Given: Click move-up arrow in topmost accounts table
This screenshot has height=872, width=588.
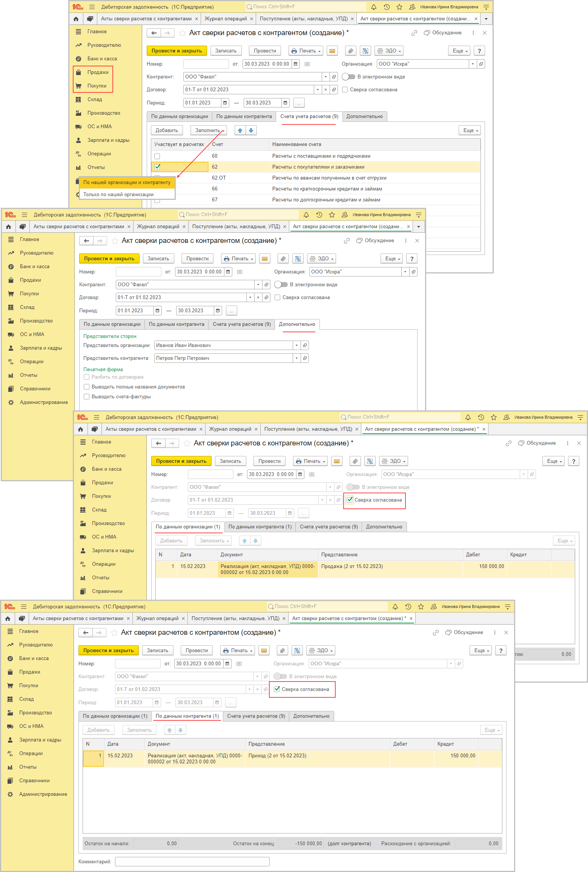Looking at the screenshot, I should [240, 130].
